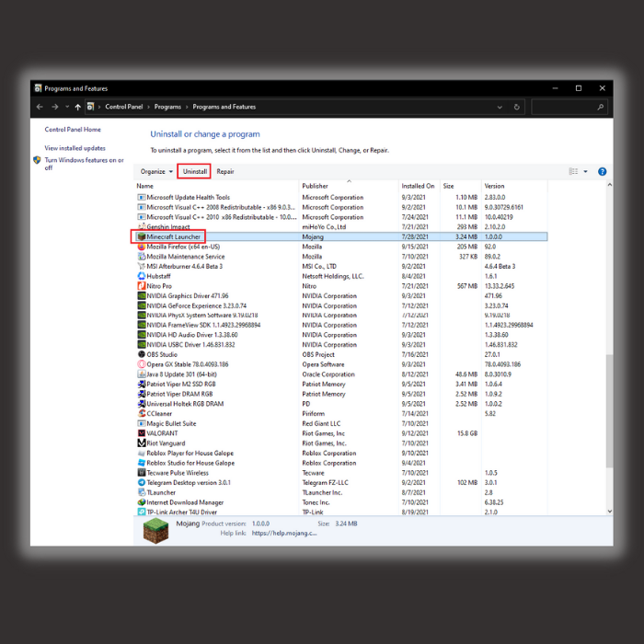644x644 pixels.
Task: Click the Genshin Impact program icon
Action: [142, 226]
